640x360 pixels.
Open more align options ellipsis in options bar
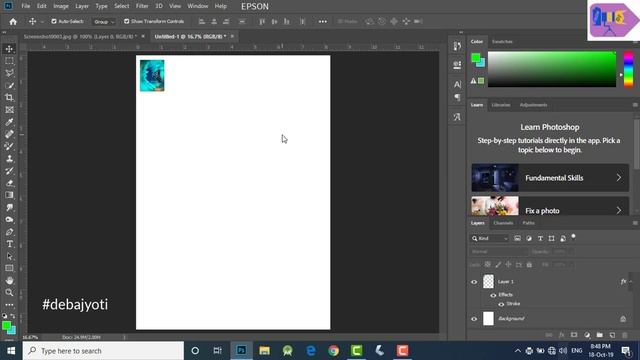click(322, 22)
